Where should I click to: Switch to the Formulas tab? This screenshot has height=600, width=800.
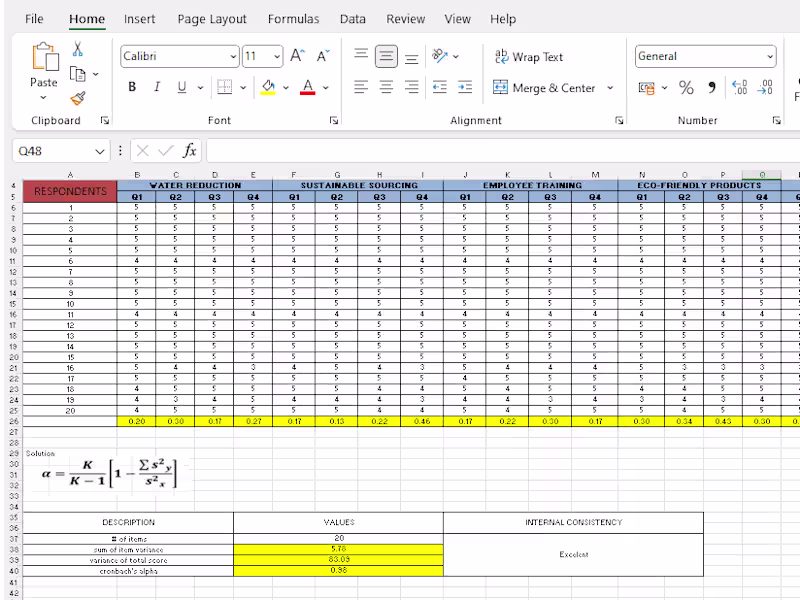point(293,19)
